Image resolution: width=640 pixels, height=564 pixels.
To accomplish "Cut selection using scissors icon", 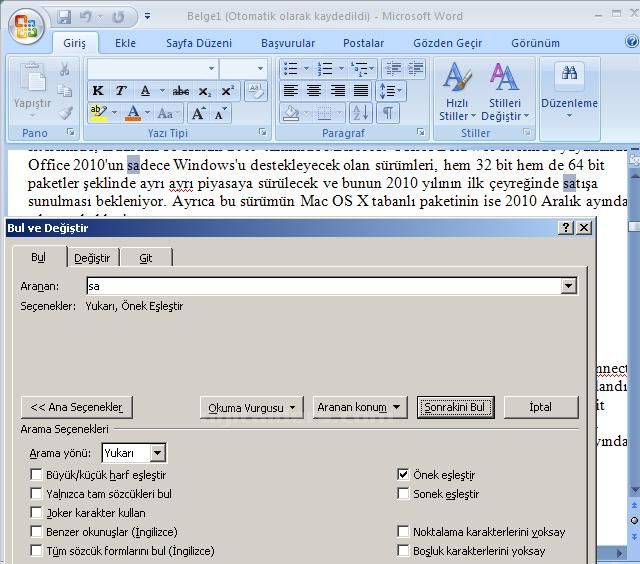I will coord(64,70).
